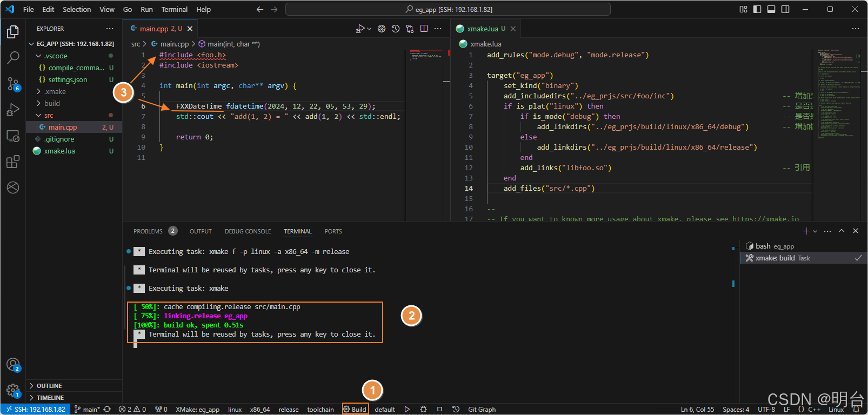Screen dimensions: 868x415
Task: Click the history clock icon in status bar
Action: 456,410
